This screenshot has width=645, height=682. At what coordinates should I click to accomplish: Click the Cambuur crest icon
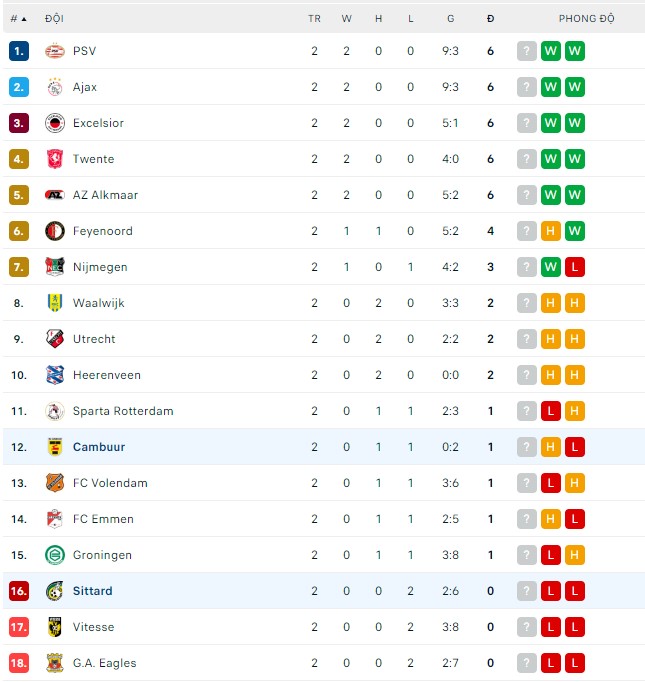(55, 447)
